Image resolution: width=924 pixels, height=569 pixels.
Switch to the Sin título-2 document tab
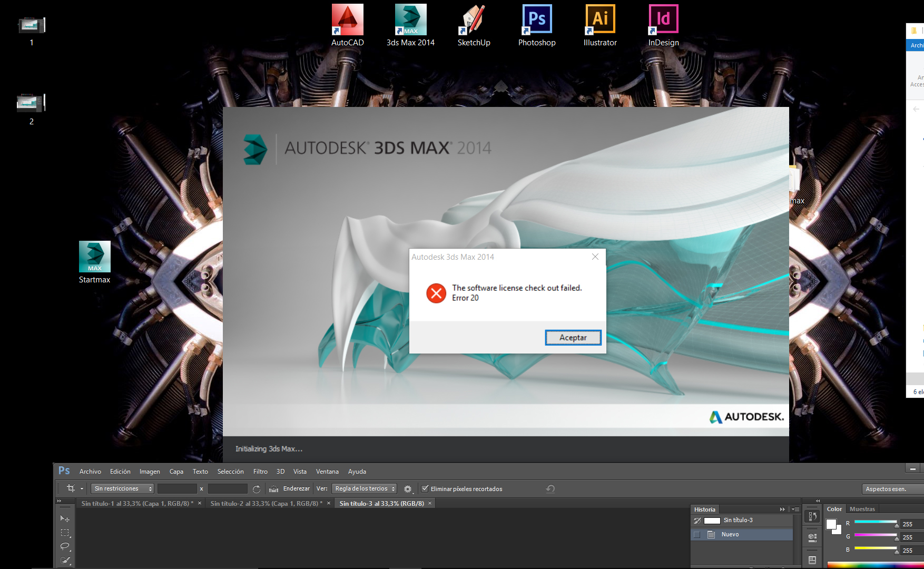pos(266,504)
